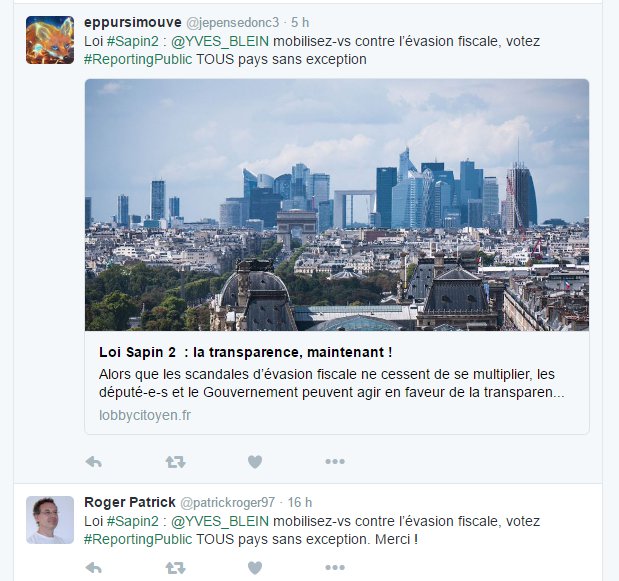
Task: Reply to eppursimouve's tweet
Action: [x=94, y=461]
